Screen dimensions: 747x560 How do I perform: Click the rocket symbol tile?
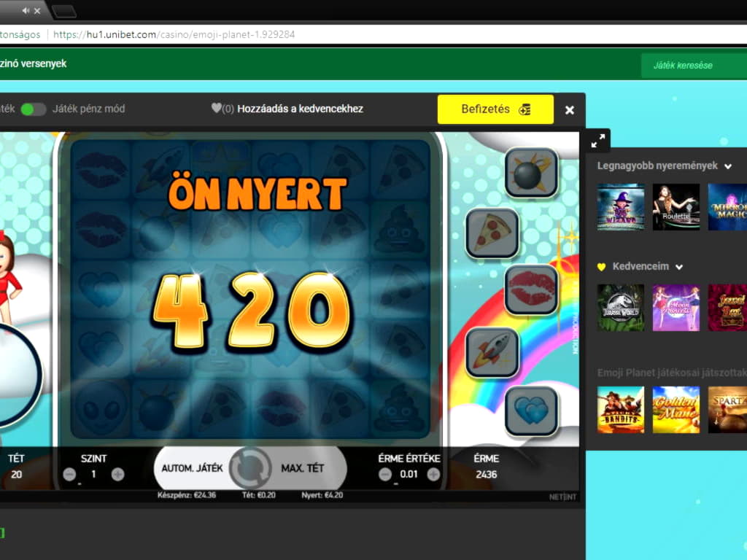(x=492, y=352)
